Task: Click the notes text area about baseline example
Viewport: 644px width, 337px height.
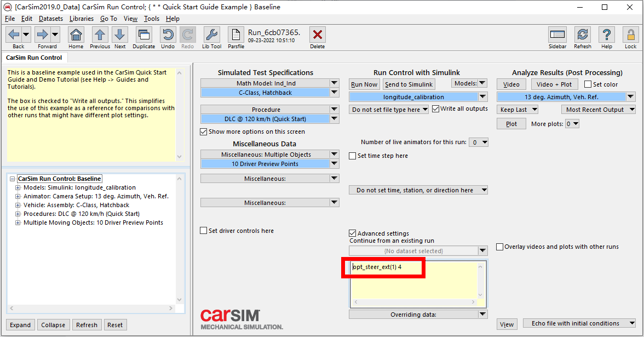Action: pos(91,115)
